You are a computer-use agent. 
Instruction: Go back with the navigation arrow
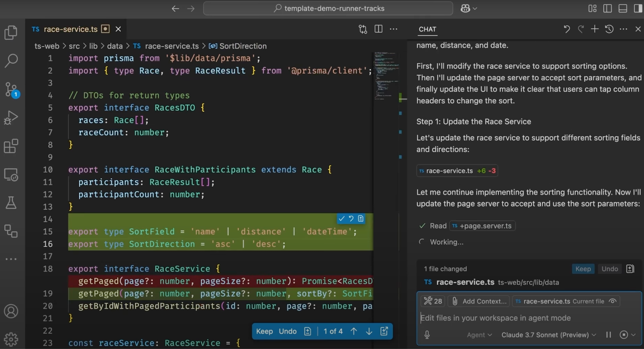pyautogui.click(x=175, y=8)
